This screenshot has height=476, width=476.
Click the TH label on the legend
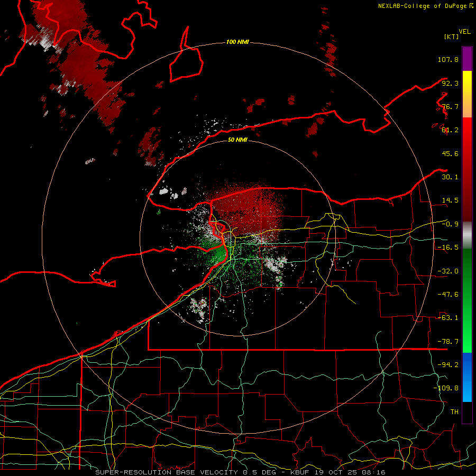(454, 412)
